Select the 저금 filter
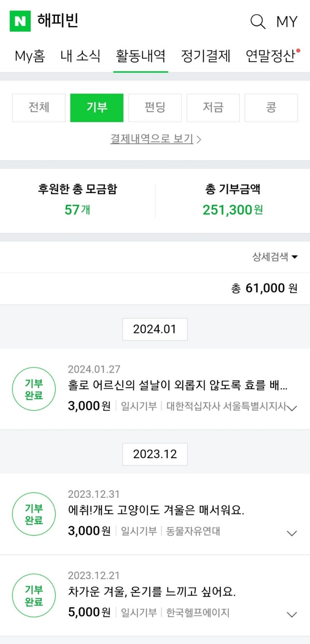This screenshot has height=644, width=310. [x=213, y=108]
